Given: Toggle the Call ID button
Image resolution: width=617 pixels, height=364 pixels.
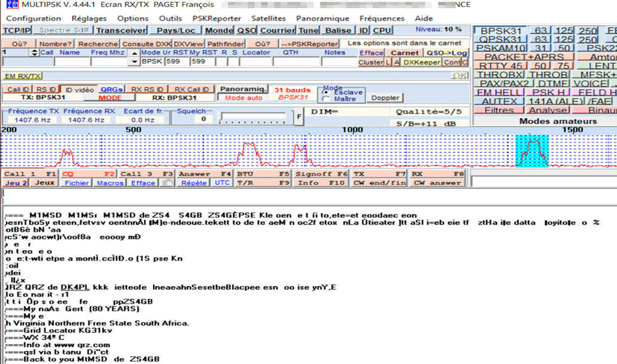Looking at the screenshot, I should point(18,90).
